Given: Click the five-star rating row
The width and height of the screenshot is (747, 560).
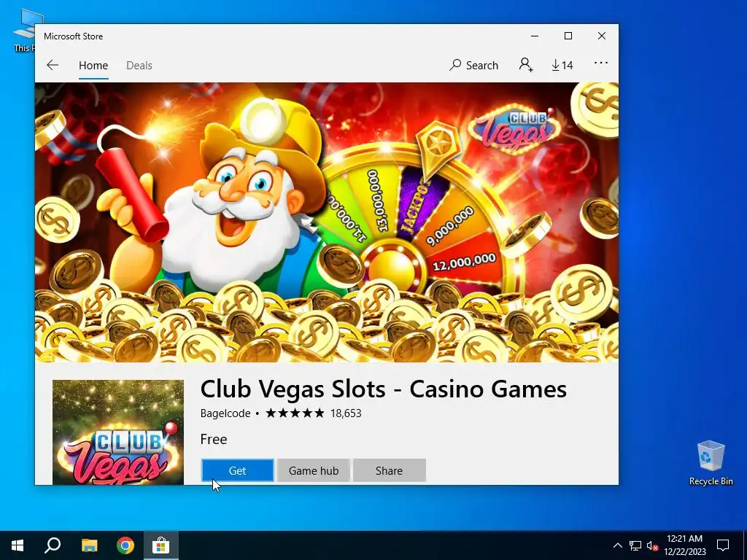Looking at the screenshot, I should click(295, 413).
